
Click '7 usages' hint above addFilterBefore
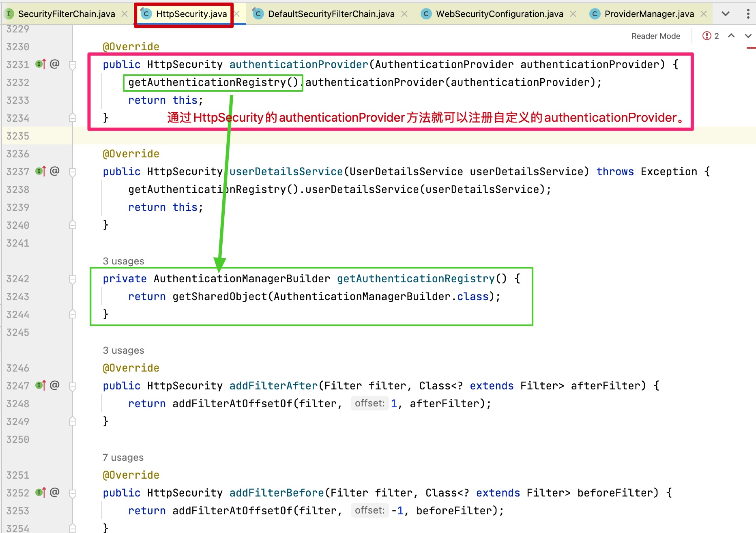pos(123,457)
